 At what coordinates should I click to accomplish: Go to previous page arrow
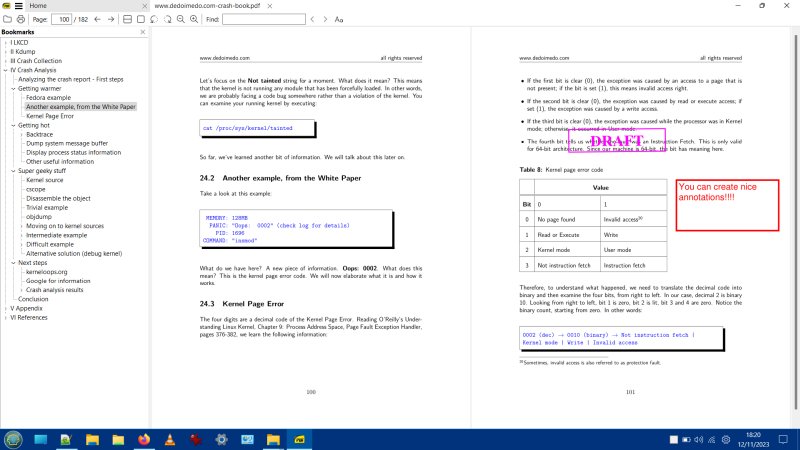pos(97,19)
